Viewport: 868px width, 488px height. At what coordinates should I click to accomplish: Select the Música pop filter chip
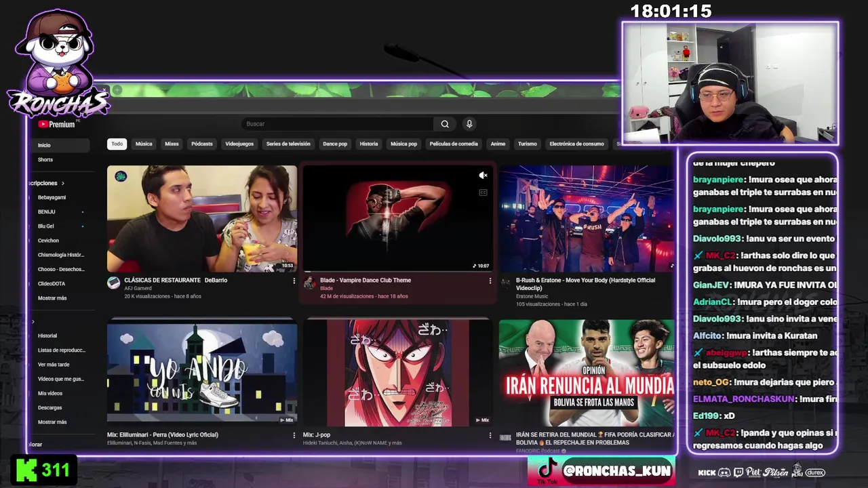tap(403, 144)
